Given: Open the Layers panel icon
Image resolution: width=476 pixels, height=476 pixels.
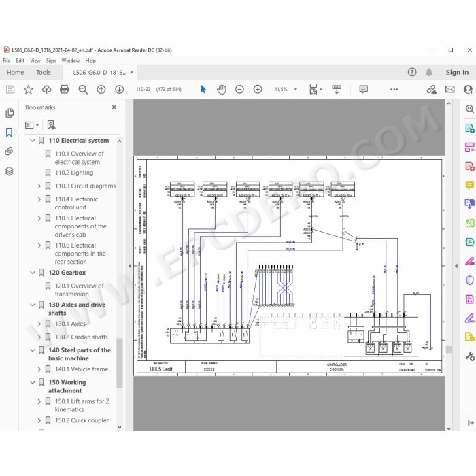Looking at the screenshot, I should [9, 171].
